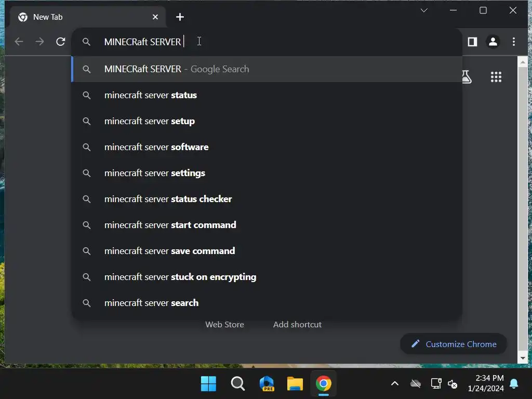Open the profile avatar icon
The width and height of the screenshot is (532, 399).
click(x=493, y=42)
